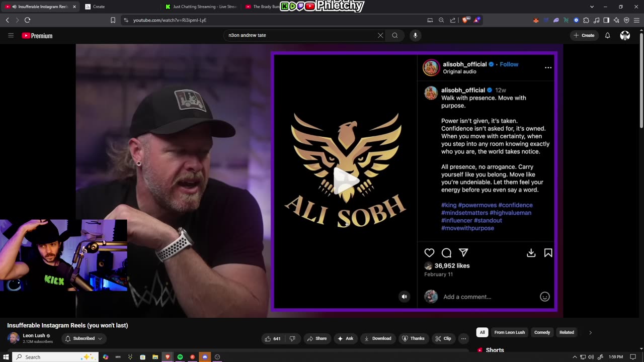Expand the Subscribed notification dropdown
The image size is (644, 362).
coord(84,338)
